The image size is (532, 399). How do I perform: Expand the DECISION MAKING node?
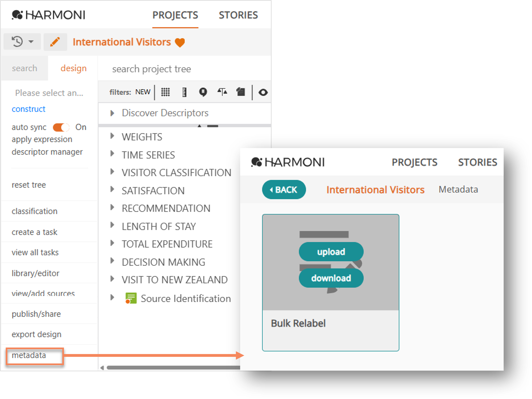(112, 261)
